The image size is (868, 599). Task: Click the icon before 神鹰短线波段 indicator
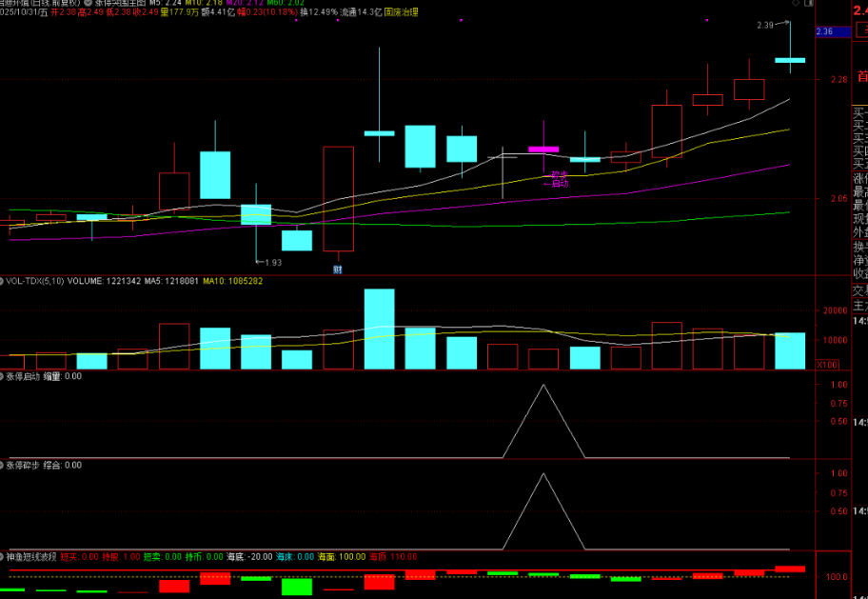point(3,555)
